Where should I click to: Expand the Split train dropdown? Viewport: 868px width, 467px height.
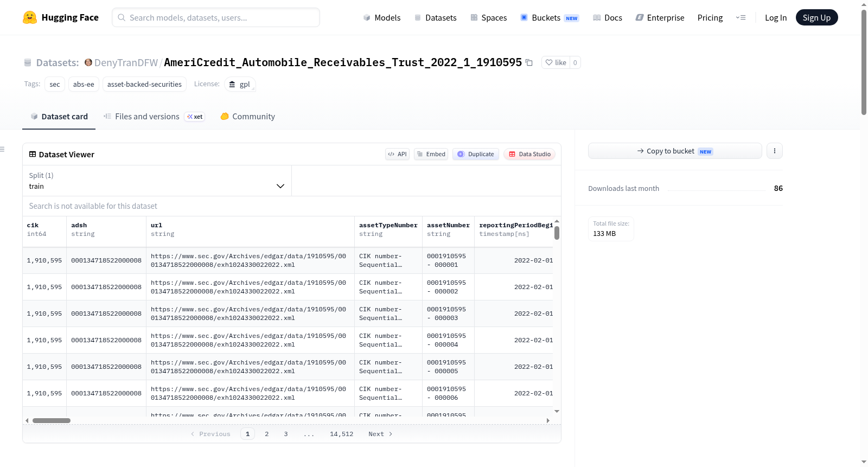tap(157, 181)
